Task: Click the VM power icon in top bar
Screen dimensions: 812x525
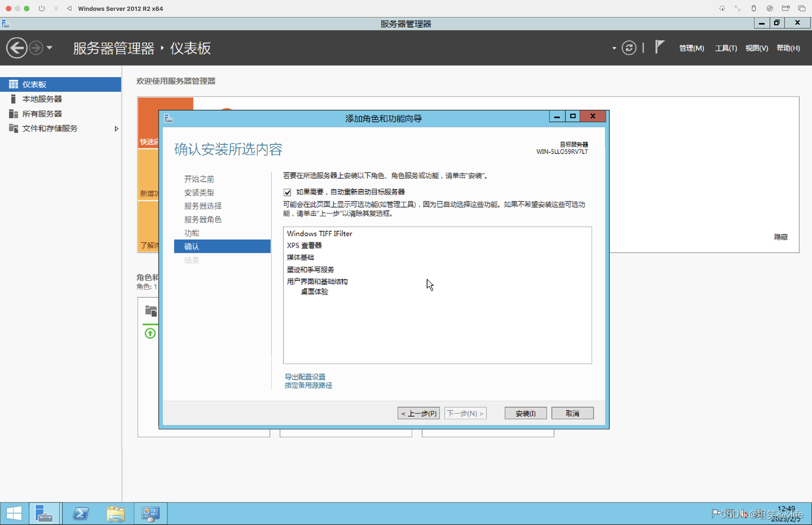Action: 42,8
